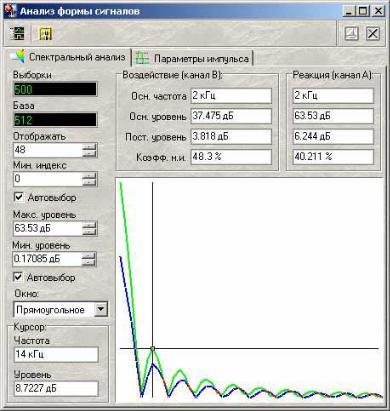Click channel A frequency field 2 кГц
Screen dimensions: 390x411
click(333, 96)
